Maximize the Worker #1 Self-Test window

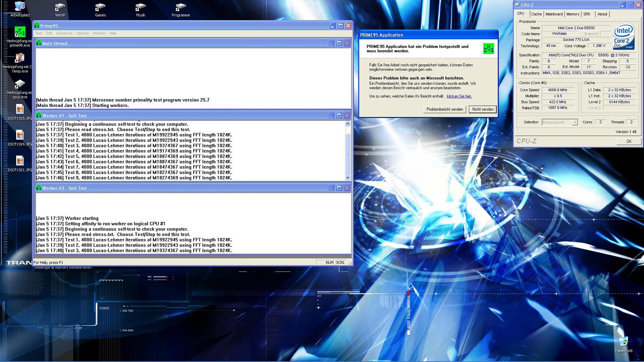coord(339,116)
